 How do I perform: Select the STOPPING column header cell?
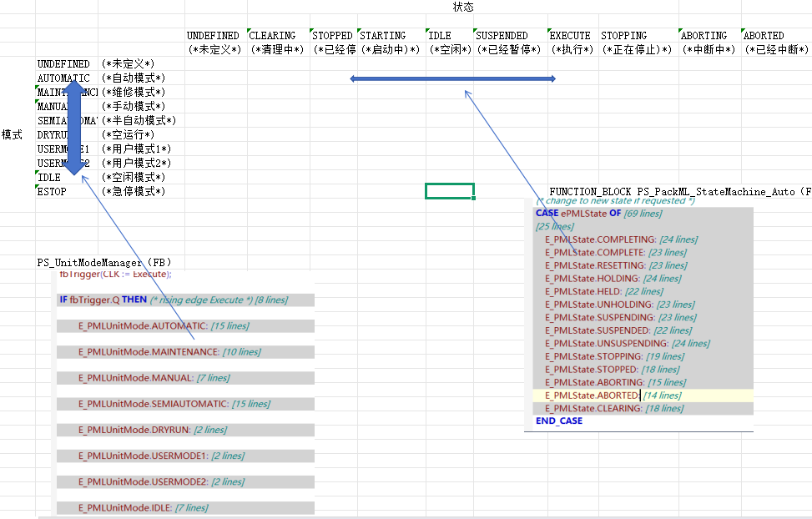[x=638, y=35]
